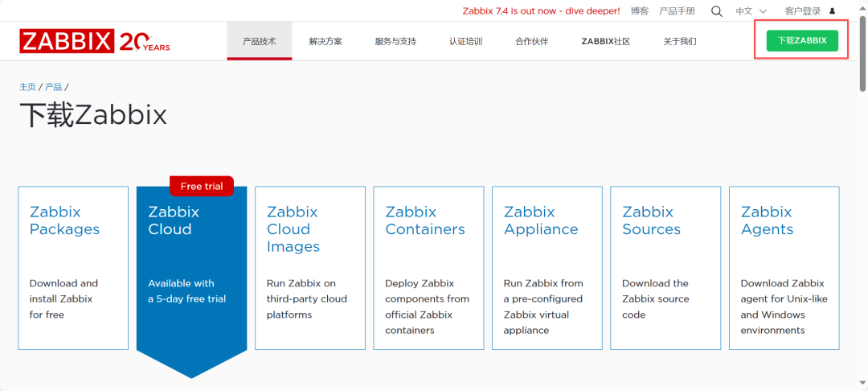Viewport: 868px width, 391px height.
Task: Open the Zabbix 7.4 announcement link
Action: [542, 11]
